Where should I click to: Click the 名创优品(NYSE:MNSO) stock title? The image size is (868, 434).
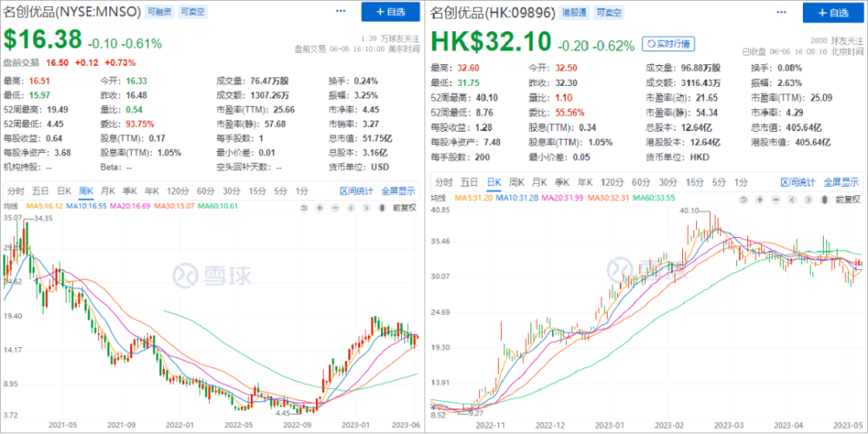pyautogui.click(x=72, y=13)
